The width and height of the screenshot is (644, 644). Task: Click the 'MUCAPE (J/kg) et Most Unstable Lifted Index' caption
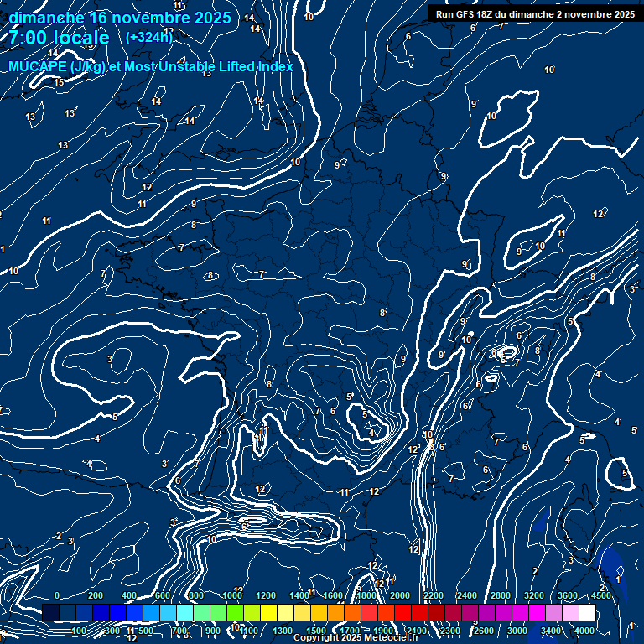pyautogui.click(x=151, y=66)
